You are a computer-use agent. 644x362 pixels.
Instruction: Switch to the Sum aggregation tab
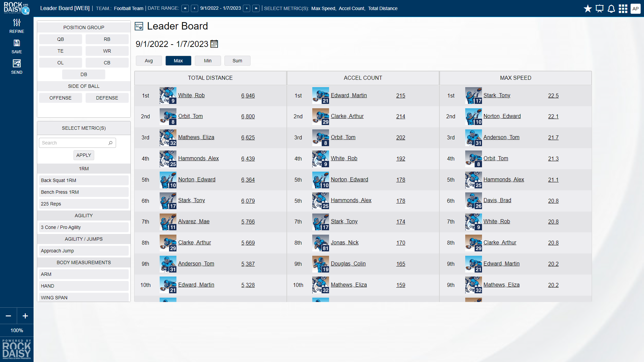[x=237, y=61]
